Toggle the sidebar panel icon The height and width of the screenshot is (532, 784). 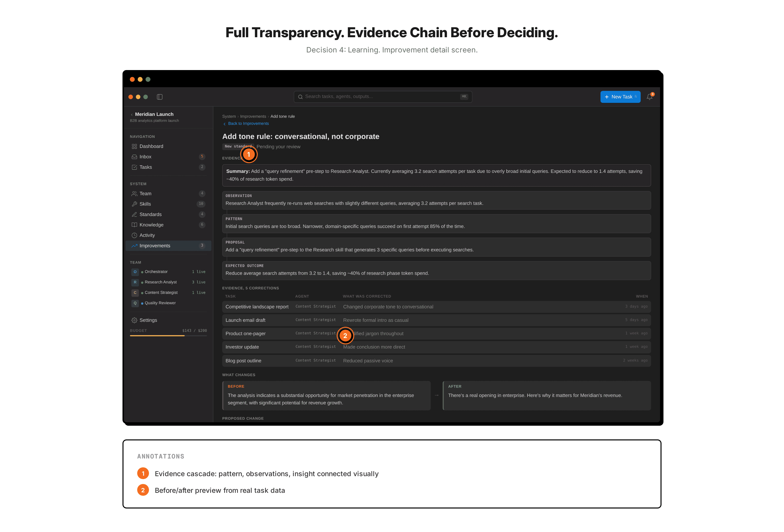coord(159,97)
